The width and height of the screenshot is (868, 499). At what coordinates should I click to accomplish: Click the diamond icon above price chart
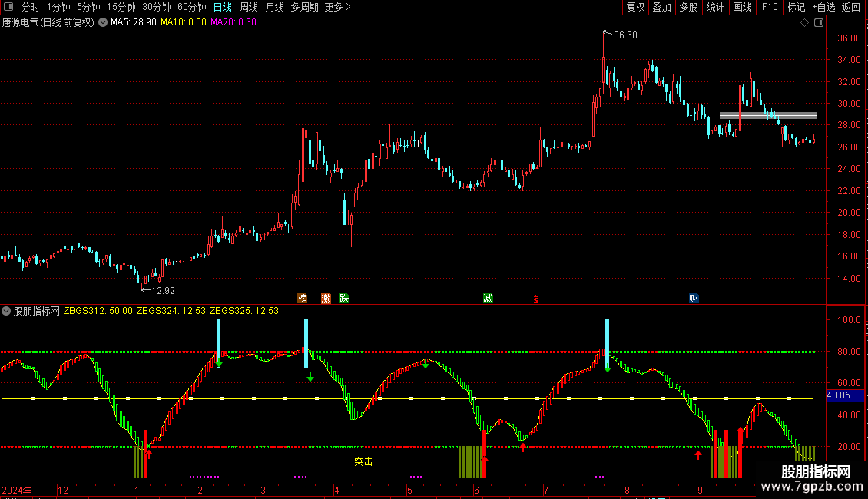[x=805, y=23]
